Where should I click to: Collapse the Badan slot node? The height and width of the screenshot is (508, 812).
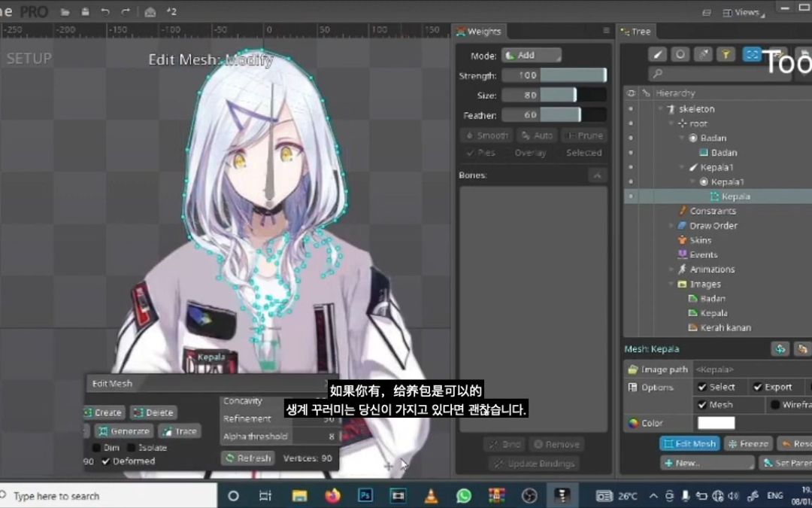tap(682, 138)
